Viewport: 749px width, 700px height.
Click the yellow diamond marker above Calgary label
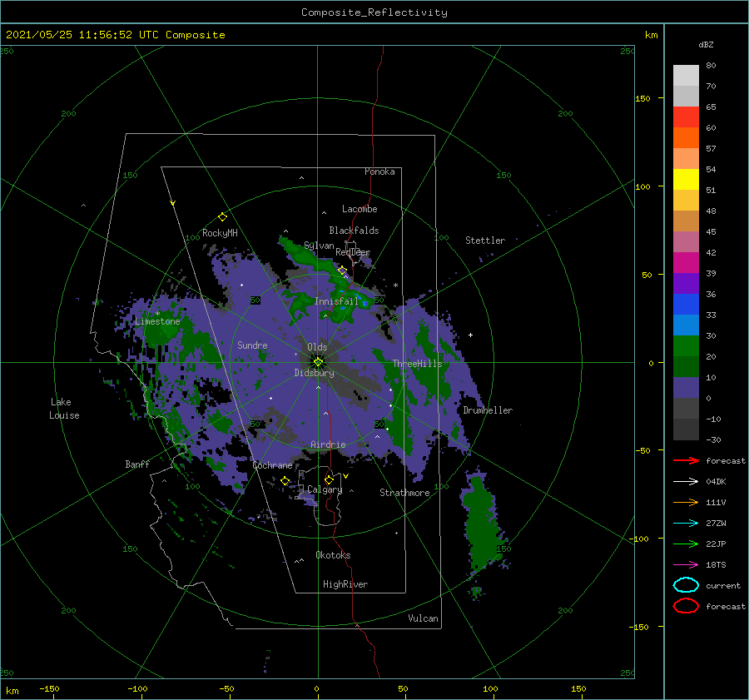click(329, 479)
